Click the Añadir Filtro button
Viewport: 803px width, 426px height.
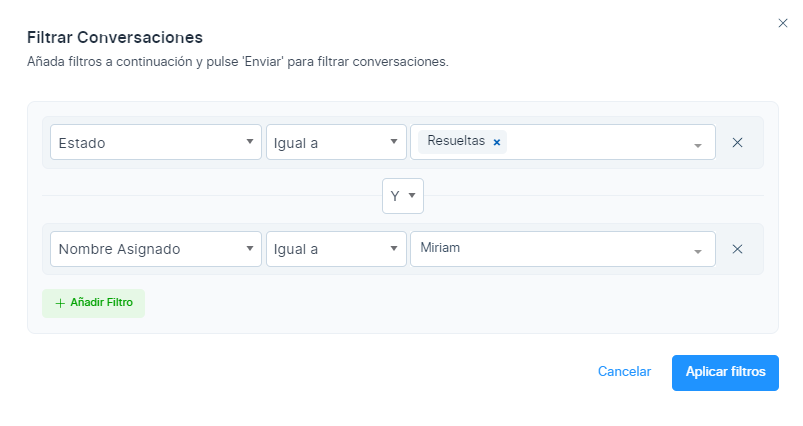click(x=93, y=303)
